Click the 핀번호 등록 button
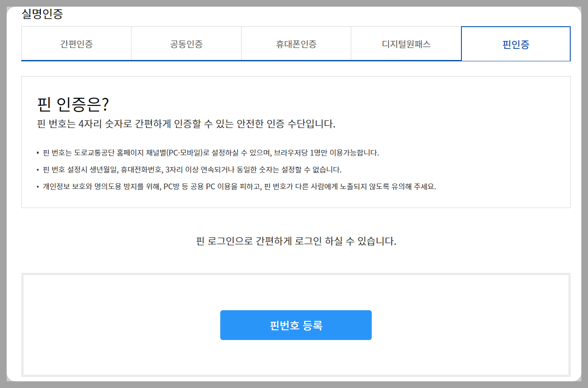The height and width of the screenshot is (388, 588). 296,325
